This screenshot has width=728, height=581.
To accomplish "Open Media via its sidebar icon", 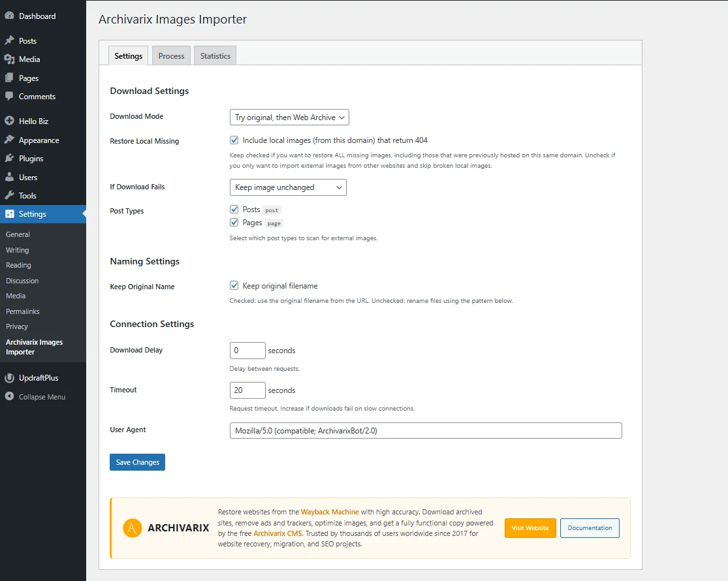I will [x=9, y=59].
